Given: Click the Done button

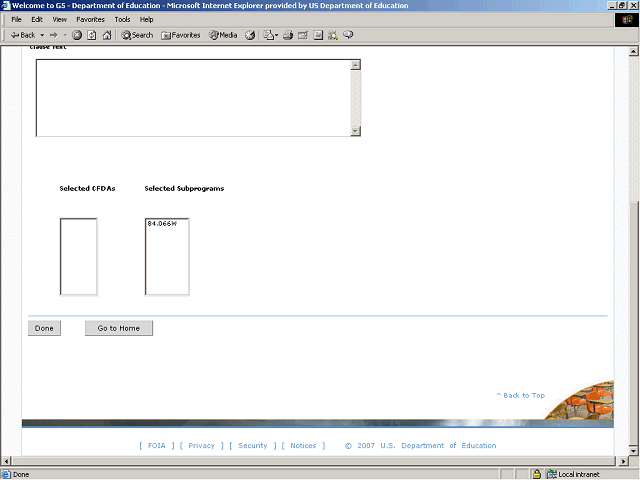Looking at the screenshot, I should (44, 328).
